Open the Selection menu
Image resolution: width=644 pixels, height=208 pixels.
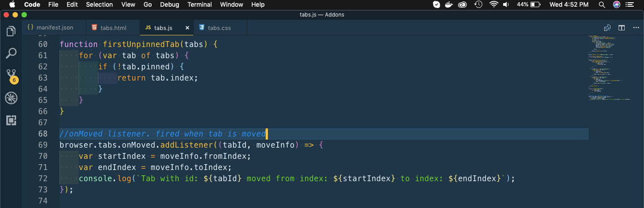(x=99, y=4)
